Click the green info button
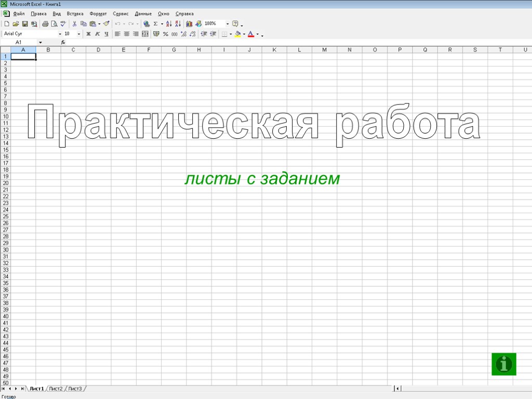This screenshot has width=532, height=399. pos(504,364)
